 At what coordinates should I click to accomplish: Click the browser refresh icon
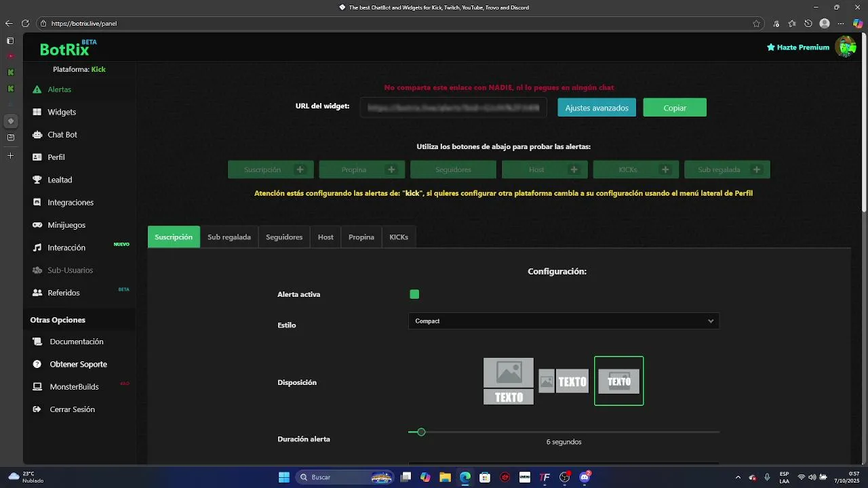pyautogui.click(x=25, y=23)
